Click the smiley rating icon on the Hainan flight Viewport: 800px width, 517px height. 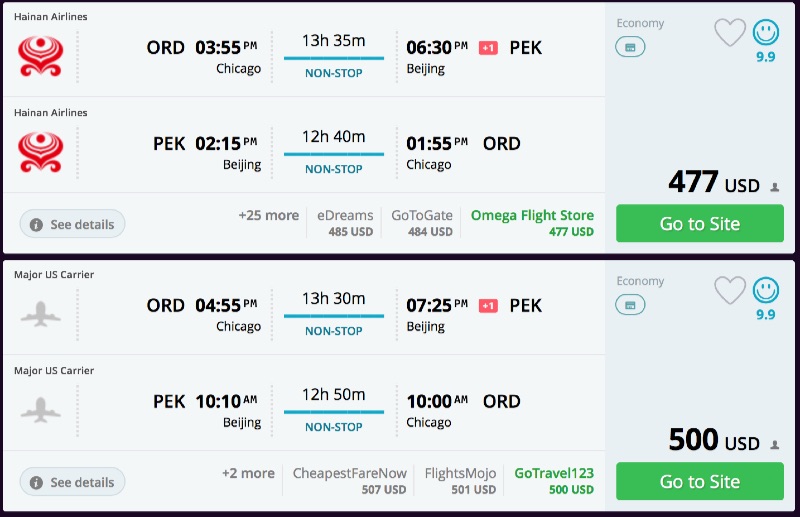[x=766, y=32]
